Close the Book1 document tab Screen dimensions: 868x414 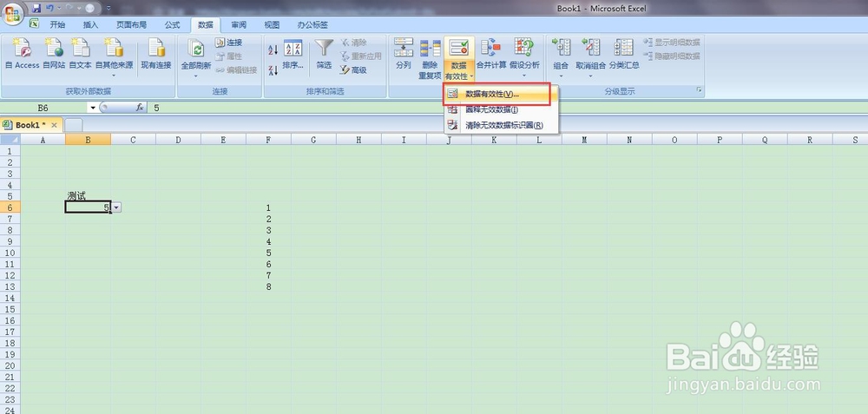54,125
